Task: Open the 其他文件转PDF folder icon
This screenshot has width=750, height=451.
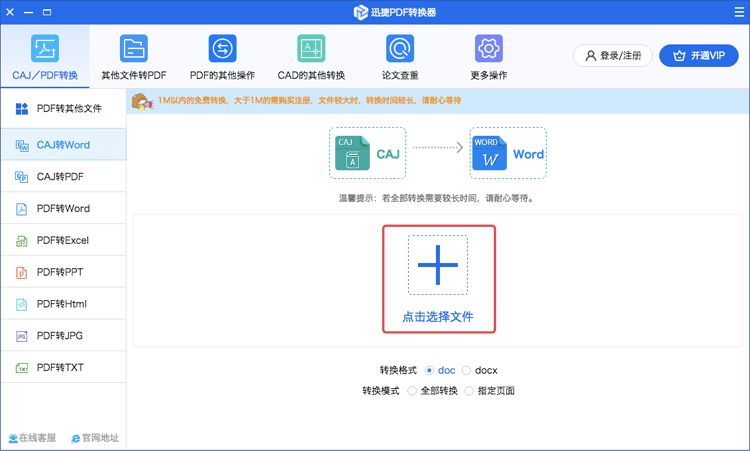Action: (133, 48)
